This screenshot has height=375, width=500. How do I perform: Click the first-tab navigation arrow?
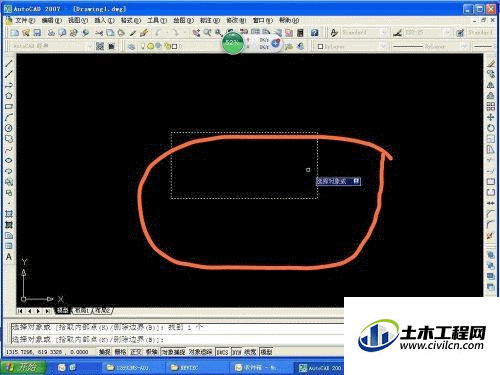(20, 311)
